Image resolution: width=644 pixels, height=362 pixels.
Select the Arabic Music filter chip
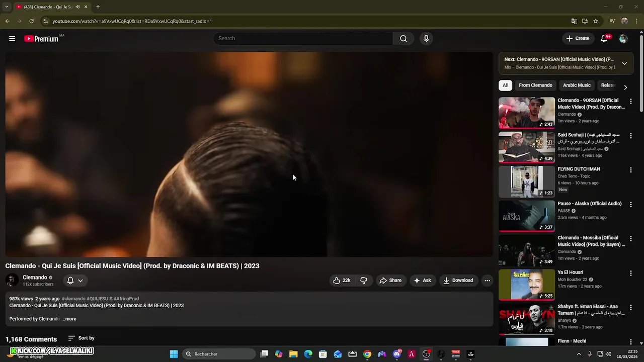(577, 85)
